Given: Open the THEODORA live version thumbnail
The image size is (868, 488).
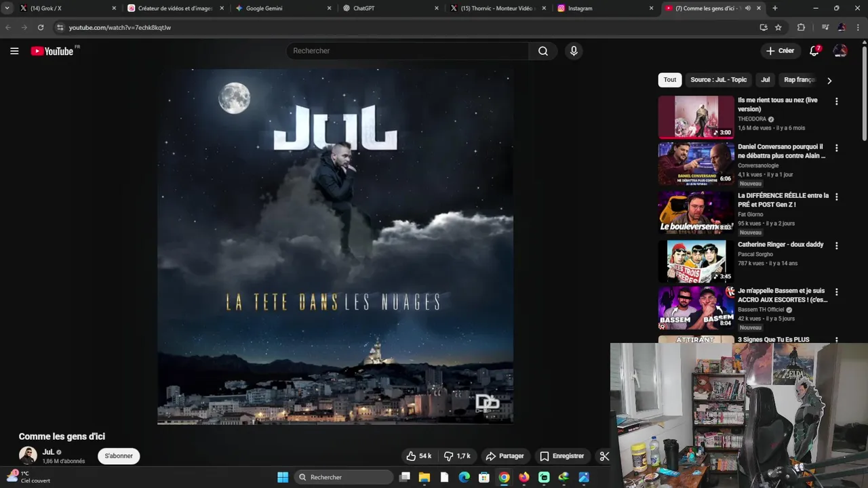Looking at the screenshot, I should [696, 117].
